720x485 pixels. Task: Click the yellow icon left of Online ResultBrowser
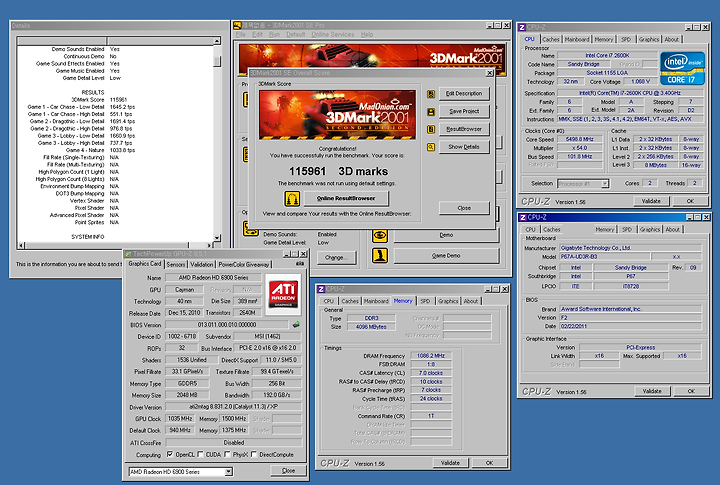click(292, 198)
